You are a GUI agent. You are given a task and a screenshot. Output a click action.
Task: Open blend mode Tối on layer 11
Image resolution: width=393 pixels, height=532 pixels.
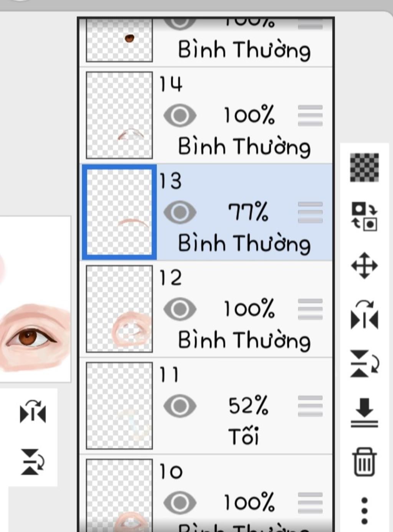(x=244, y=436)
